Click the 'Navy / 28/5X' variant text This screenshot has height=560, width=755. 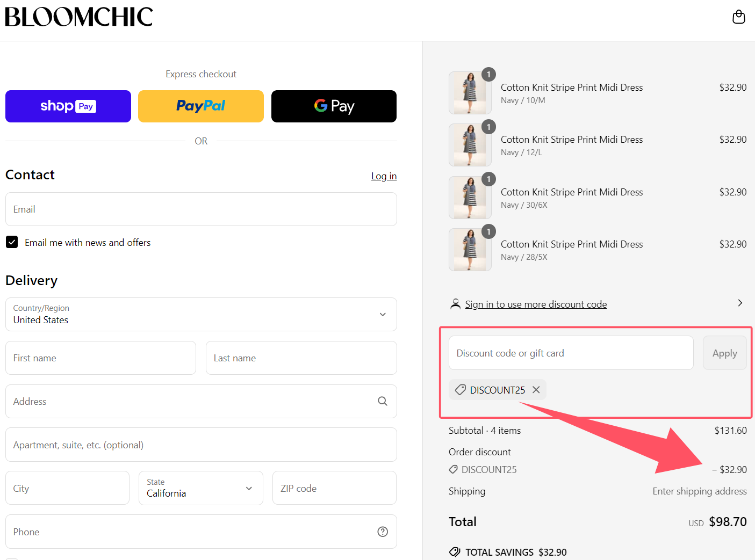(524, 257)
